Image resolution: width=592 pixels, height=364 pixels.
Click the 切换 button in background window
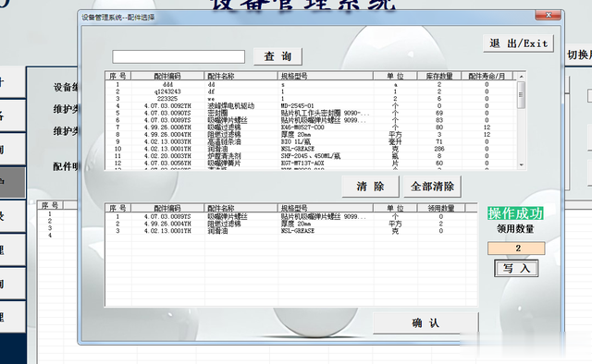click(579, 55)
